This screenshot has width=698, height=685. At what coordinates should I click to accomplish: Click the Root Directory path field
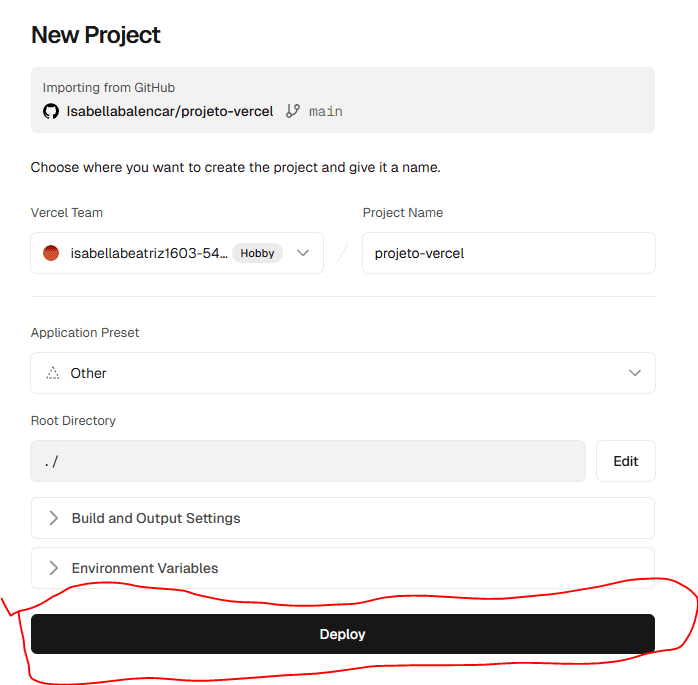point(307,461)
